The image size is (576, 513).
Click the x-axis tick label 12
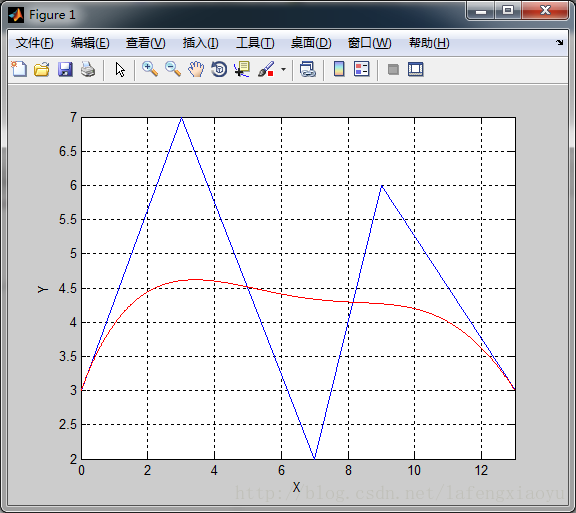481,470
